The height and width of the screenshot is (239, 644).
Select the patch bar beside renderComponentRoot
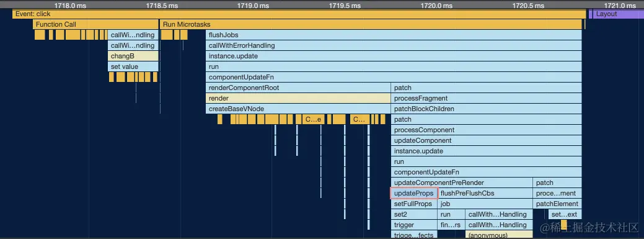487,88
